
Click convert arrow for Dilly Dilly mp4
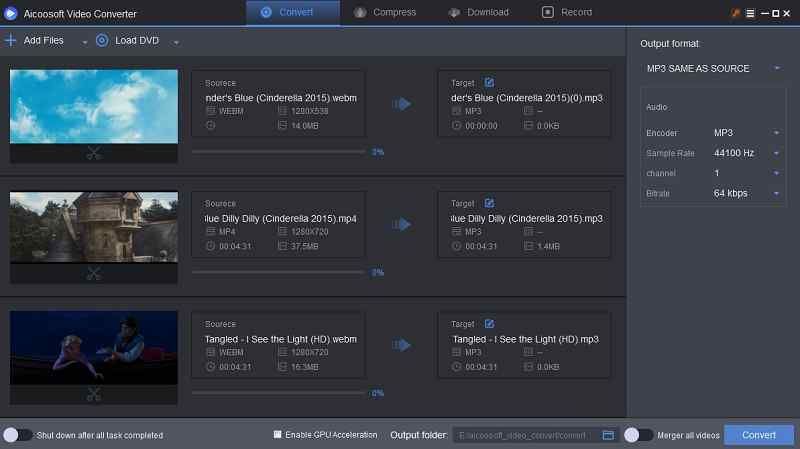click(402, 224)
